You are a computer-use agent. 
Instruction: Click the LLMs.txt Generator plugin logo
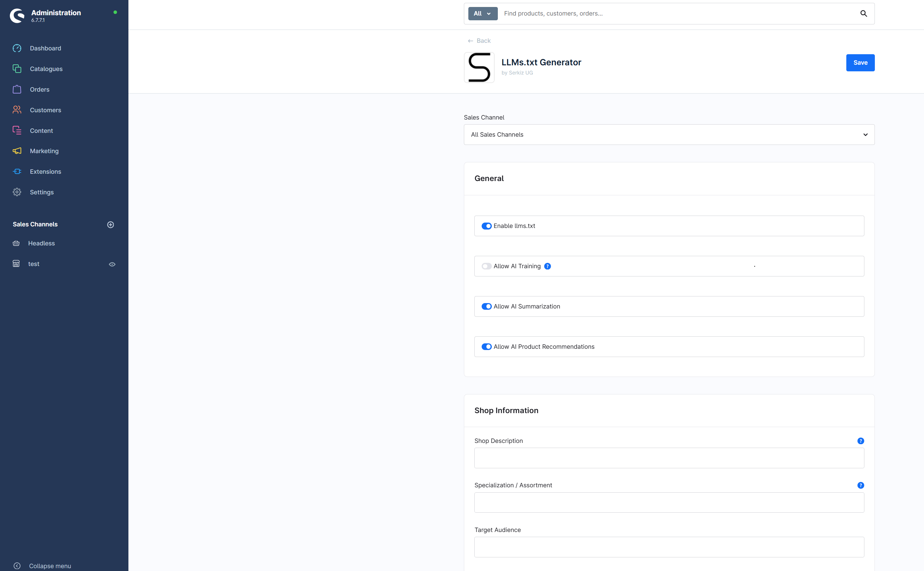point(479,68)
